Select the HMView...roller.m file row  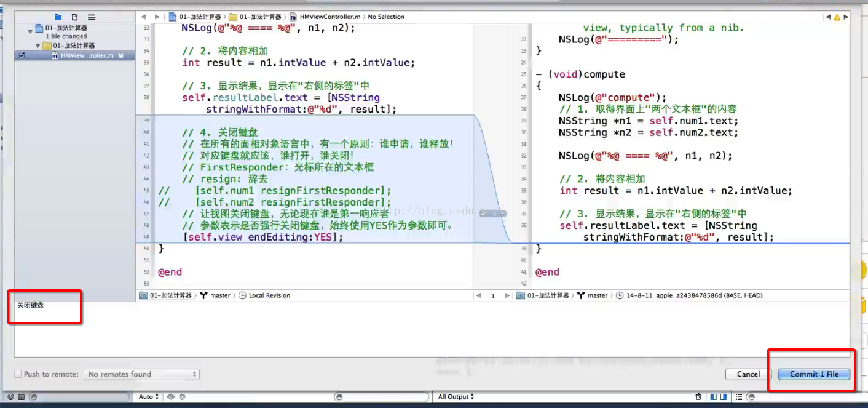click(75, 55)
